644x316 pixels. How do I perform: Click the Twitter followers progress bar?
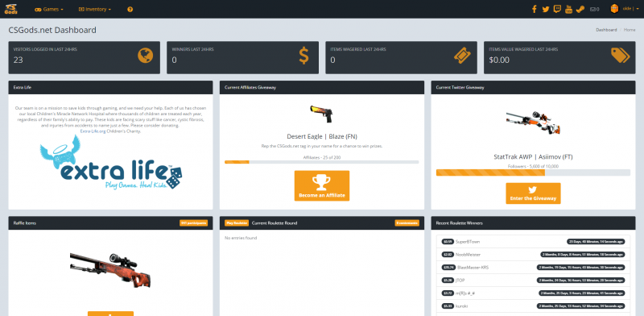point(533,173)
